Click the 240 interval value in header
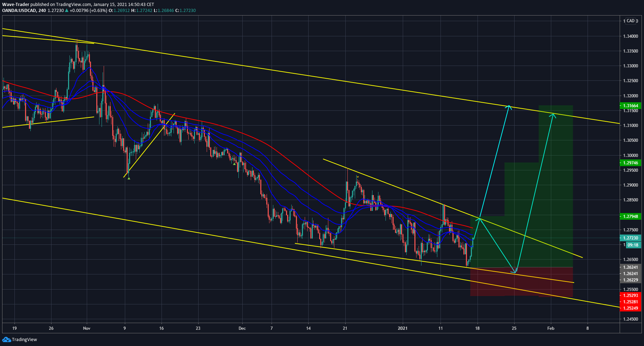 coord(42,11)
